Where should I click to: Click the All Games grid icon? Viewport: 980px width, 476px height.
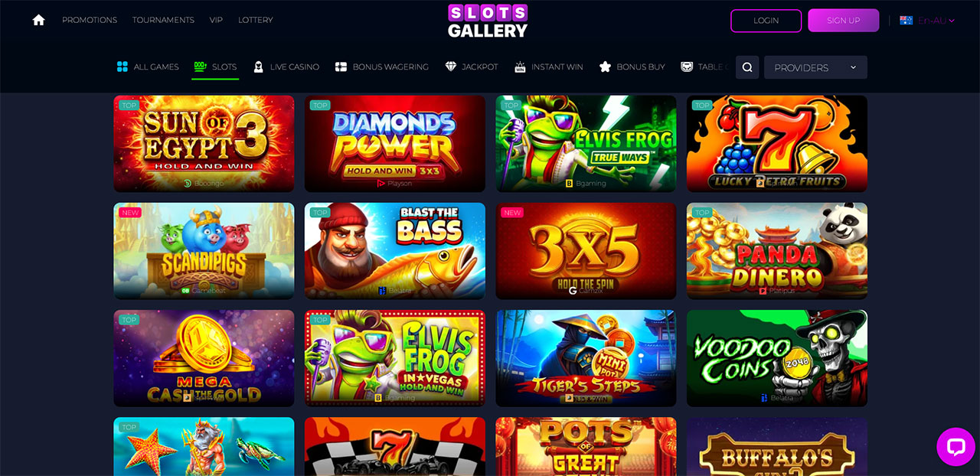click(x=122, y=67)
